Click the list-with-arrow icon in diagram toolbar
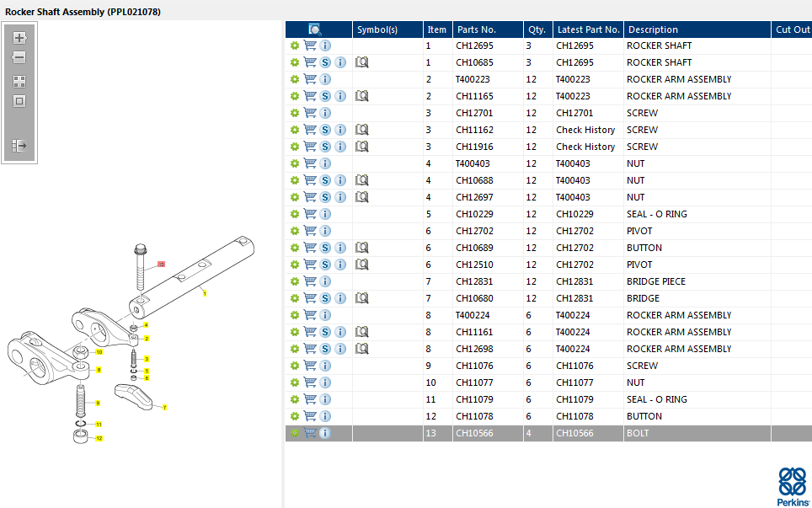This screenshot has height=508, width=812. coord(19,146)
